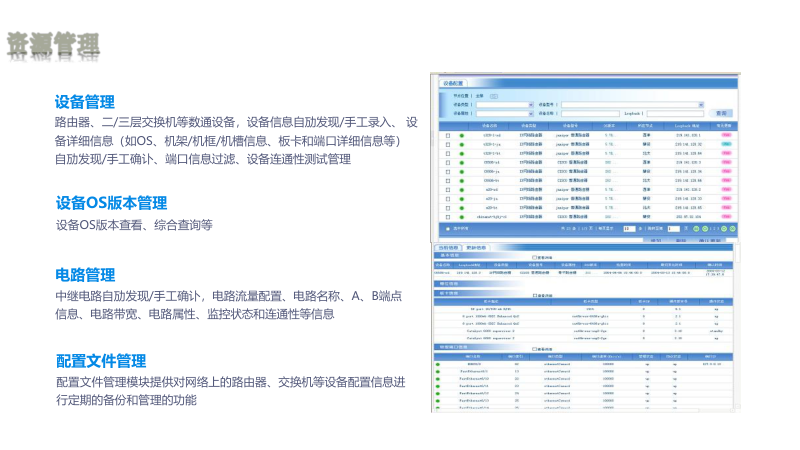
Task: Switch to the 当前信息 tab
Action: tap(448, 248)
